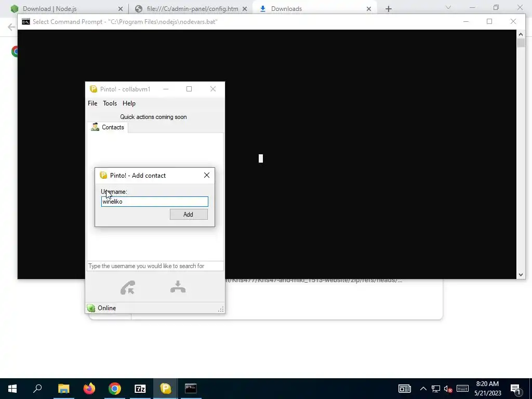Open the Tools menu in Pinto!

pos(110,103)
